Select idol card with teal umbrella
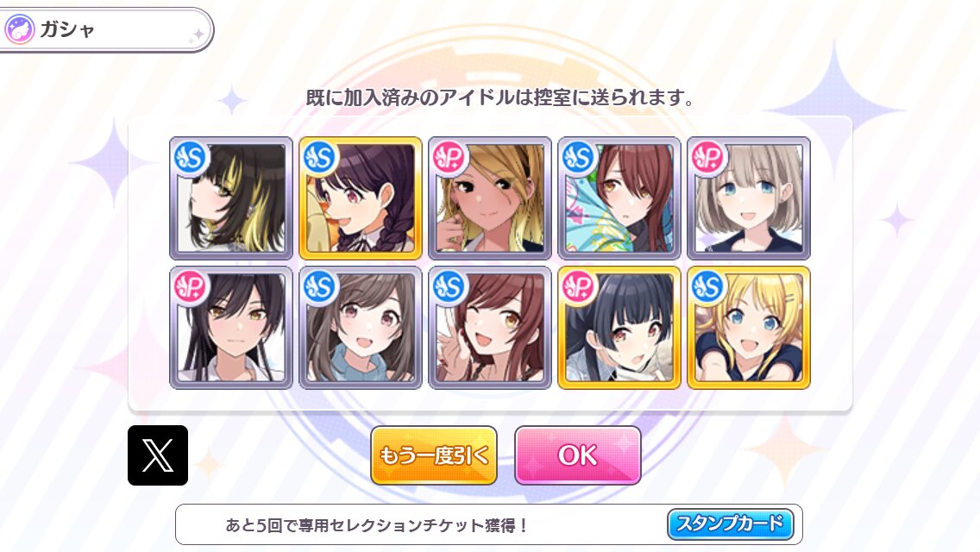The height and width of the screenshot is (552, 980). [x=619, y=198]
